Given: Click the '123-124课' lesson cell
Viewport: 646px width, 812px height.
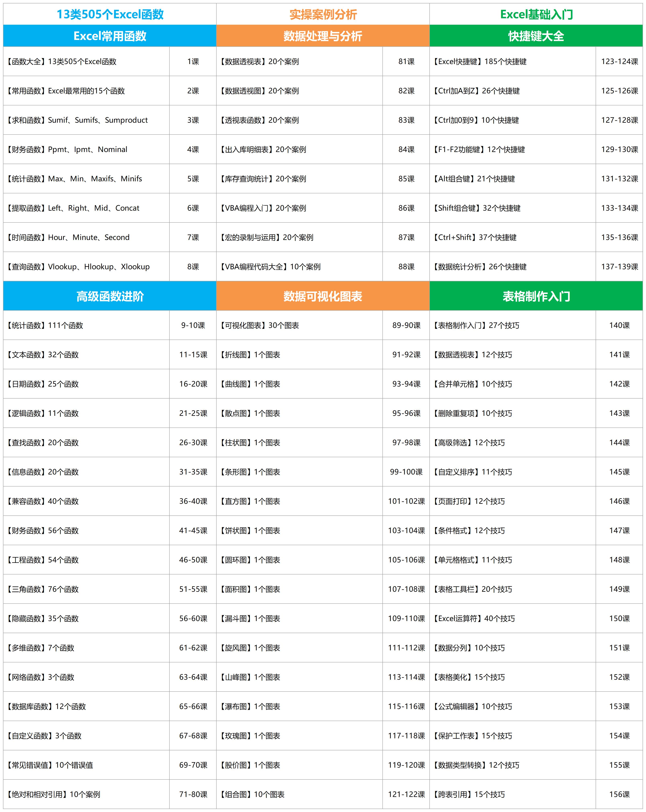Looking at the screenshot, I should pos(619,61).
